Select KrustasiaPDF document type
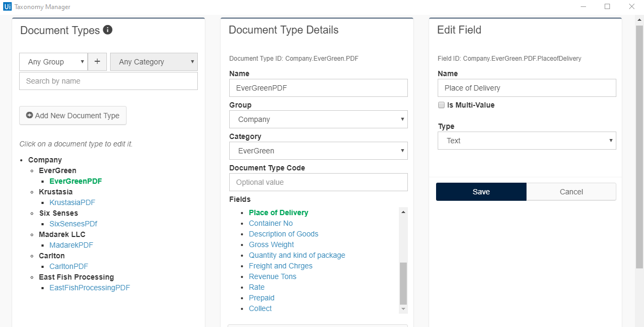The image size is (644, 327). [72, 202]
